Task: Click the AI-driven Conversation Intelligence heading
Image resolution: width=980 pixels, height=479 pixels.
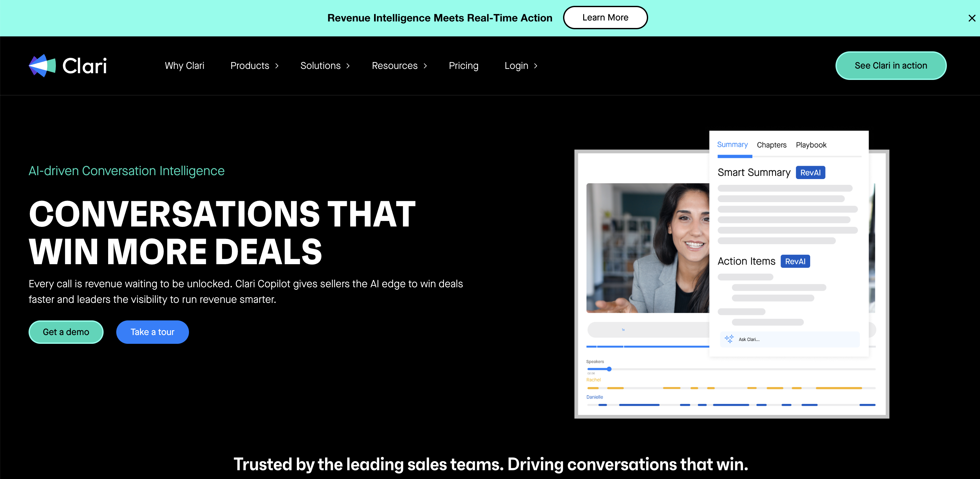Action: (127, 171)
